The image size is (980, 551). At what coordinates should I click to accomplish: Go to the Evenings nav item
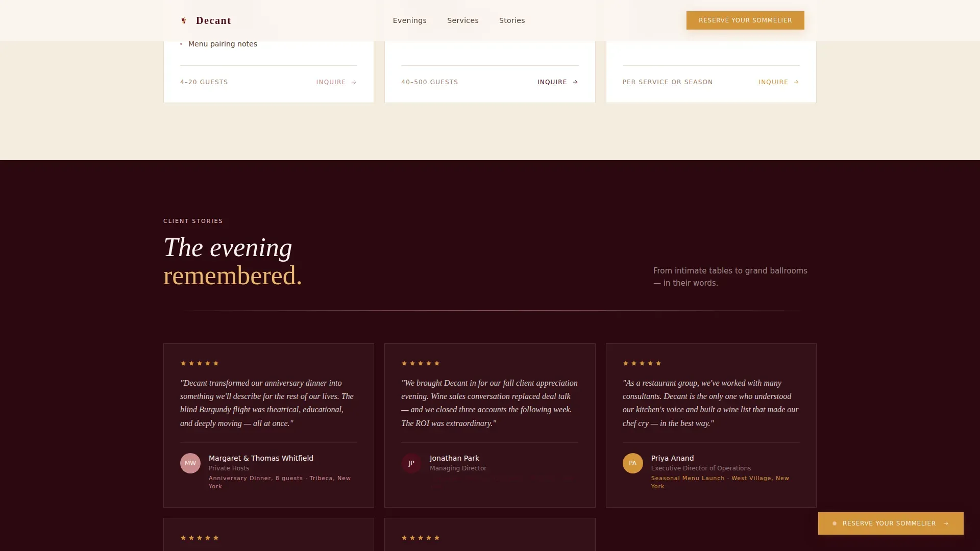[x=409, y=20]
